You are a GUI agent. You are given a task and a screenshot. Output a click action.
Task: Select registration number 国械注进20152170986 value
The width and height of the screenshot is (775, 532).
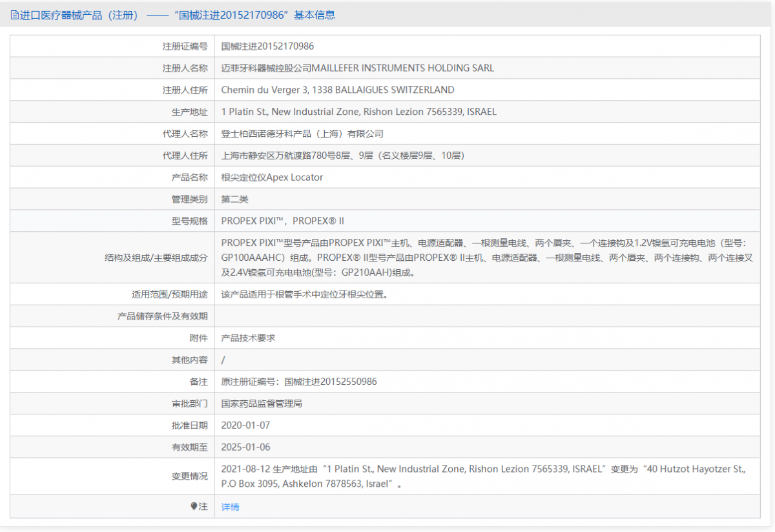click(267, 46)
